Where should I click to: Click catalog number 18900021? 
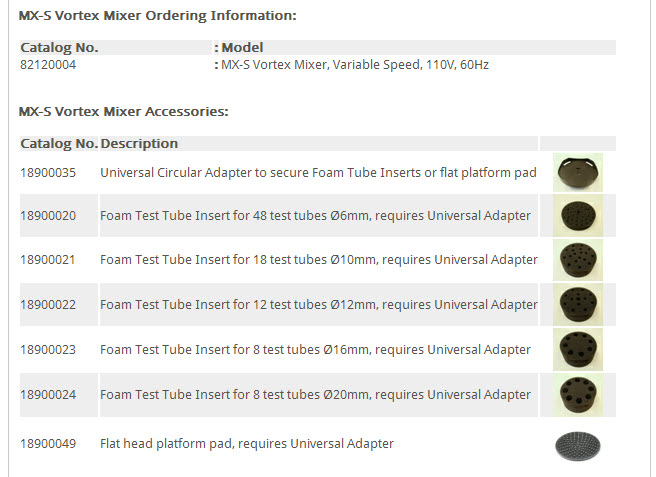48,260
